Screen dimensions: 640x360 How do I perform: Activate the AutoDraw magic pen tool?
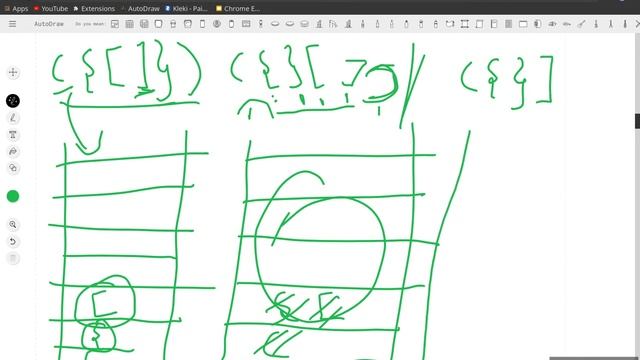(x=13, y=101)
